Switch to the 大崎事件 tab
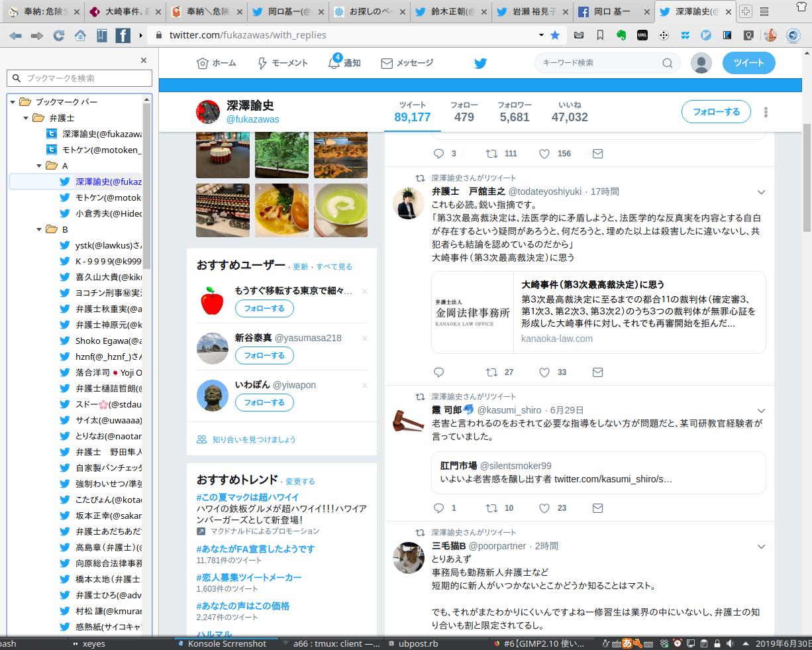 (124, 11)
